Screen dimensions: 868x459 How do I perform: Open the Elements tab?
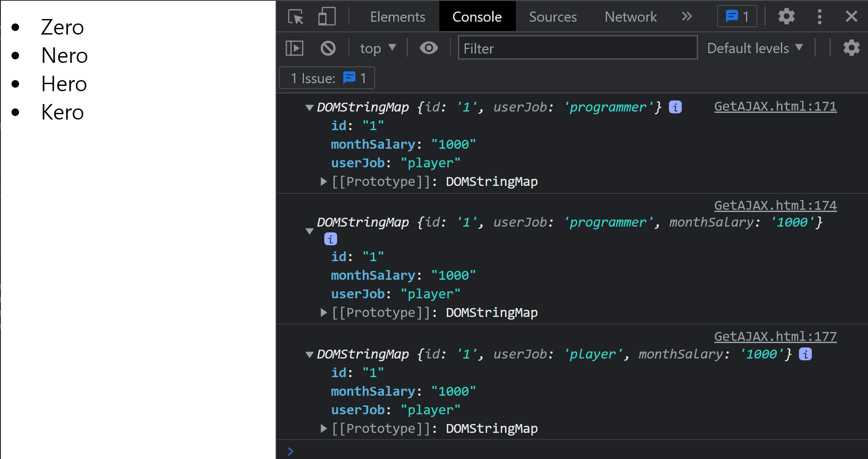click(397, 17)
